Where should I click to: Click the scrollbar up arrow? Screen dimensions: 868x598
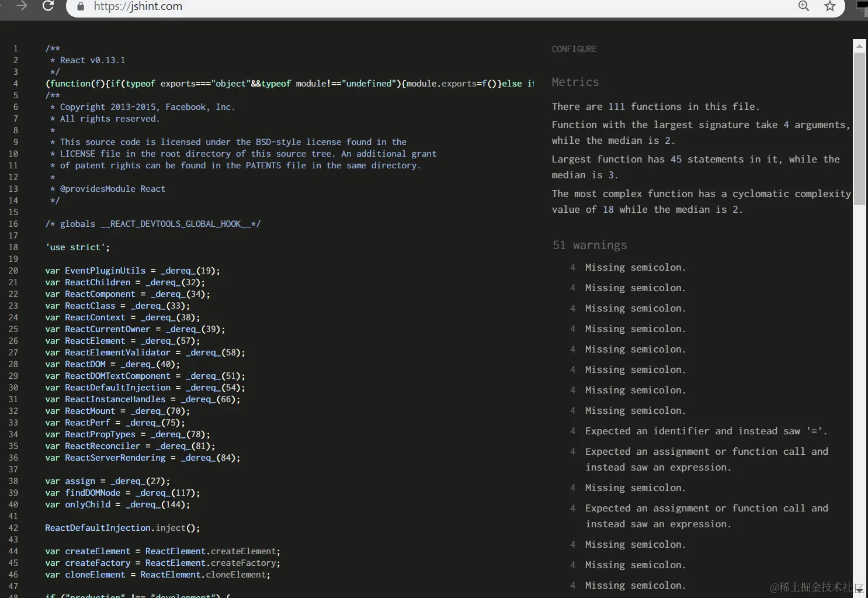859,46
